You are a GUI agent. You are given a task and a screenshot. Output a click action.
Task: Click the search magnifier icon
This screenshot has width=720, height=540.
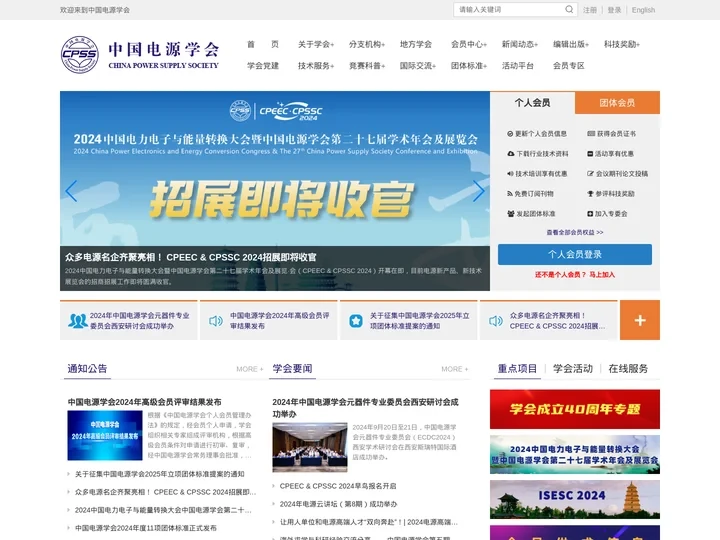click(x=569, y=9)
